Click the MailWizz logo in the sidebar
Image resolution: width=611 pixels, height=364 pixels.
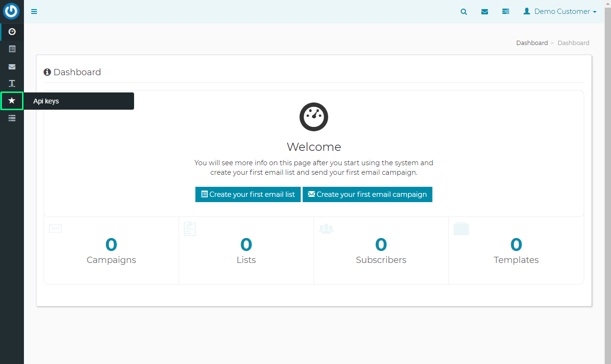point(11,11)
